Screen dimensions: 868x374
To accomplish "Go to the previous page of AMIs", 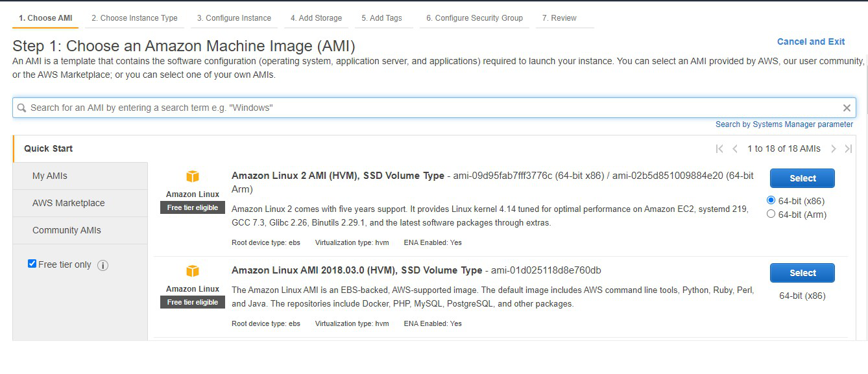I will [x=735, y=149].
